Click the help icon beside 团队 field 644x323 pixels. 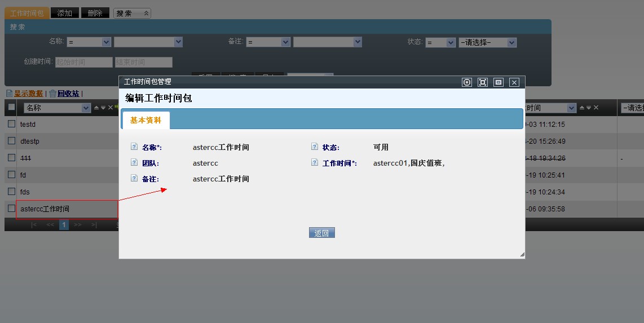(x=134, y=163)
